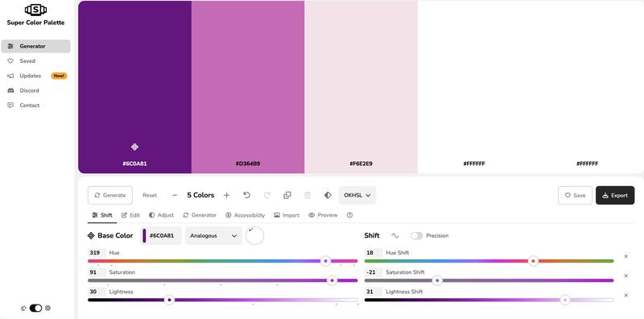Open the Generator sidebar page
The image size is (644, 319).
[35, 46]
